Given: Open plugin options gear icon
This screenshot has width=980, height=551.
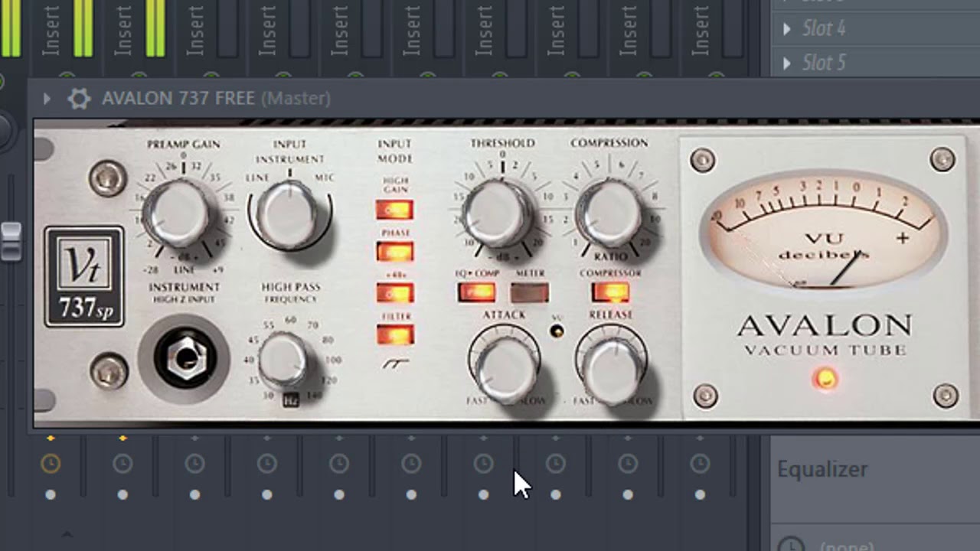Looking at the screenshot, I should click(79, 99).
